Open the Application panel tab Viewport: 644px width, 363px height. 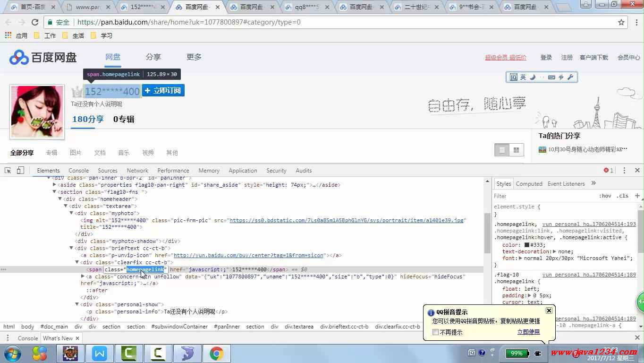[243, 171]
